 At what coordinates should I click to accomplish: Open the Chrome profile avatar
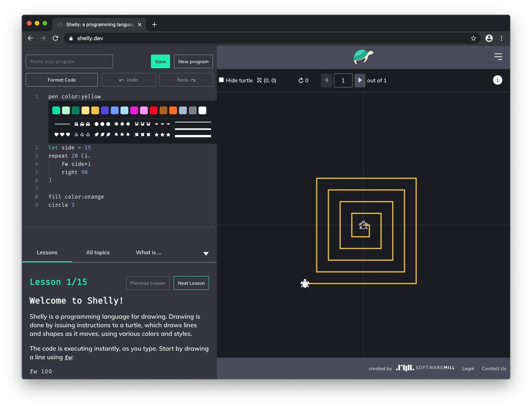click(489, 39)
